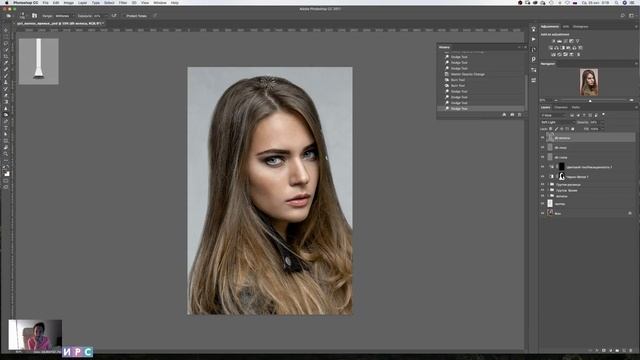
Task: Open the Adjustments panel menu
Action: [x=636, y=27]
